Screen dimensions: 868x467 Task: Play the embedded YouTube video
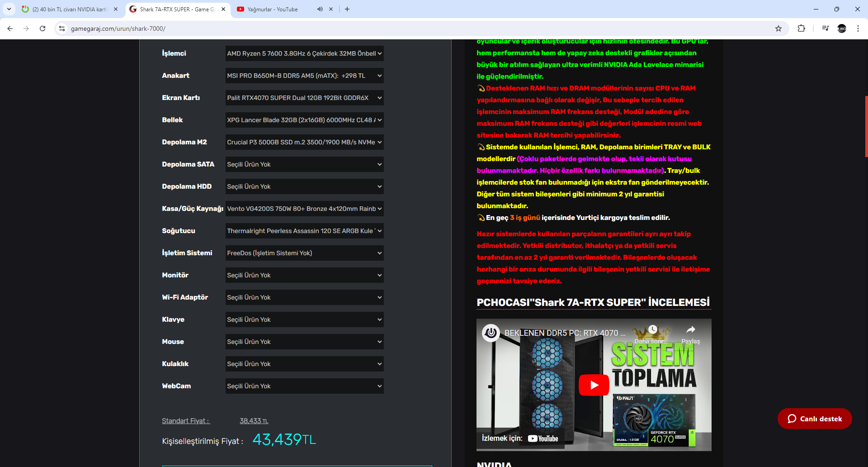click(594, 385)
